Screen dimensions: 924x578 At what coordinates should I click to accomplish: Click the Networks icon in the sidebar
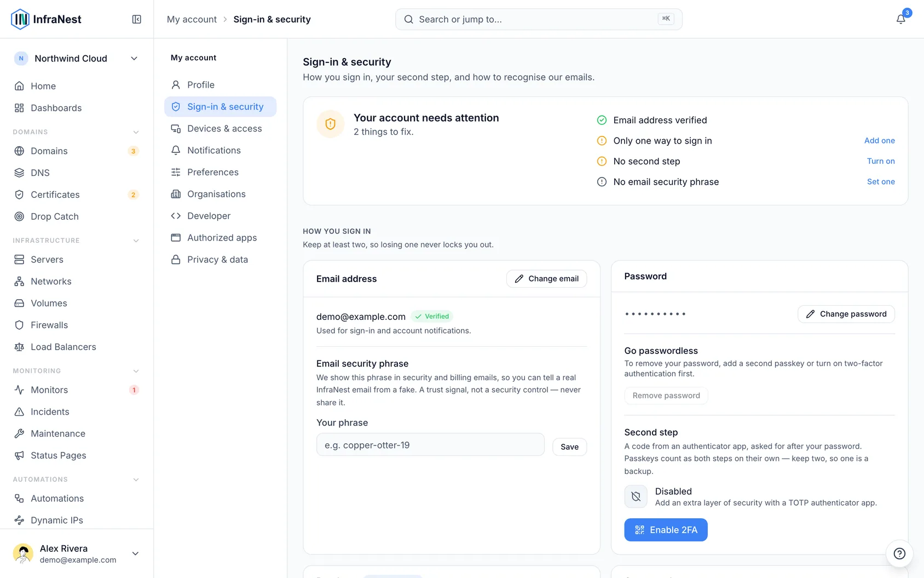(19, 281)
